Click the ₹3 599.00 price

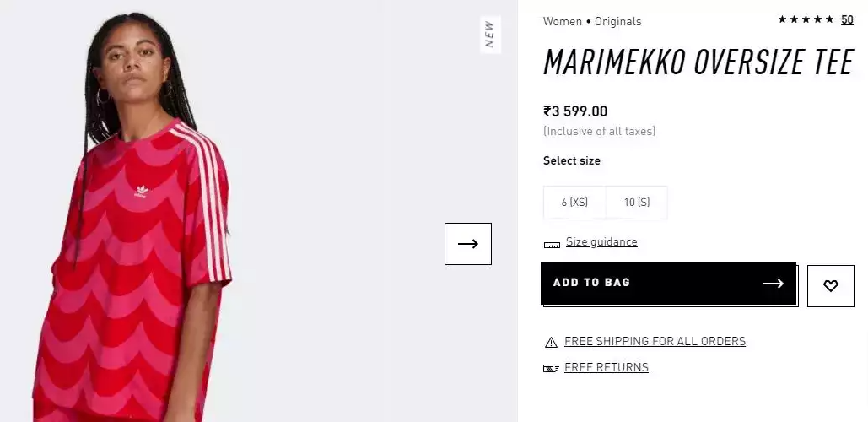575,111
